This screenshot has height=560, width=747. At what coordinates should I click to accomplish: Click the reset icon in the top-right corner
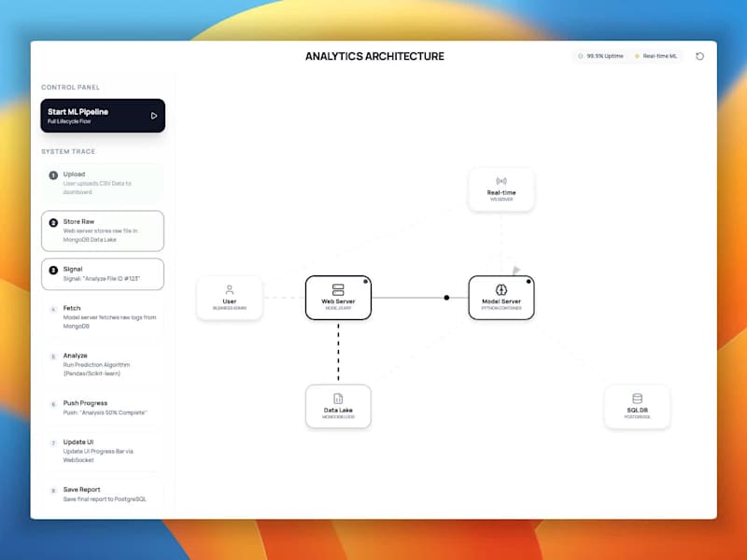click(699, 56)
